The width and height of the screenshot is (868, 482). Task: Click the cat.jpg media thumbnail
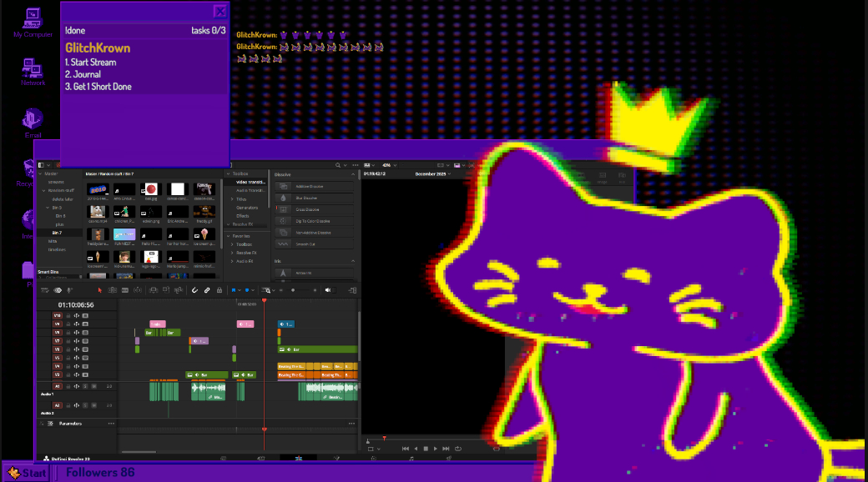(151, 191)
